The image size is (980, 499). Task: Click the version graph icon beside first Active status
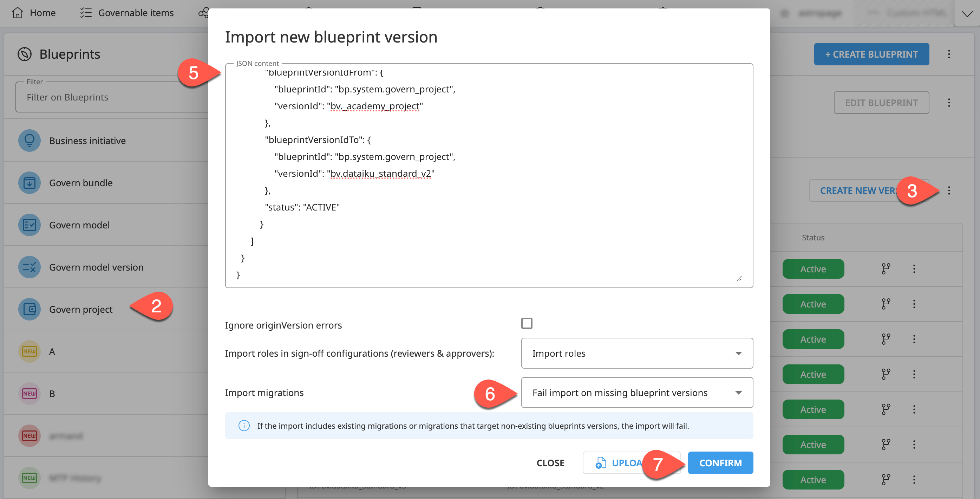coord(885,269)
